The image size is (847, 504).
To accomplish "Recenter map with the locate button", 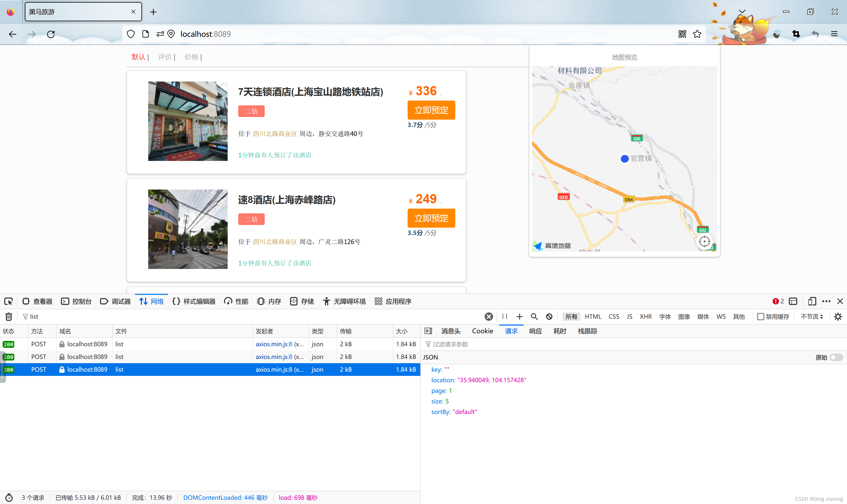I will pos(705,241).
